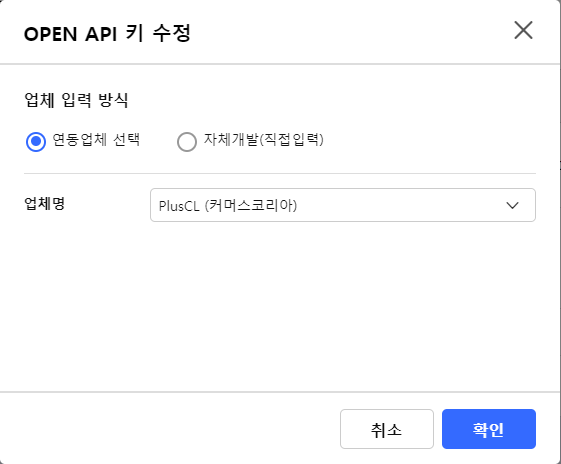561x464 pixels.
Task: Show vendor list via down-arrow icon
Action: pos(512,205)
